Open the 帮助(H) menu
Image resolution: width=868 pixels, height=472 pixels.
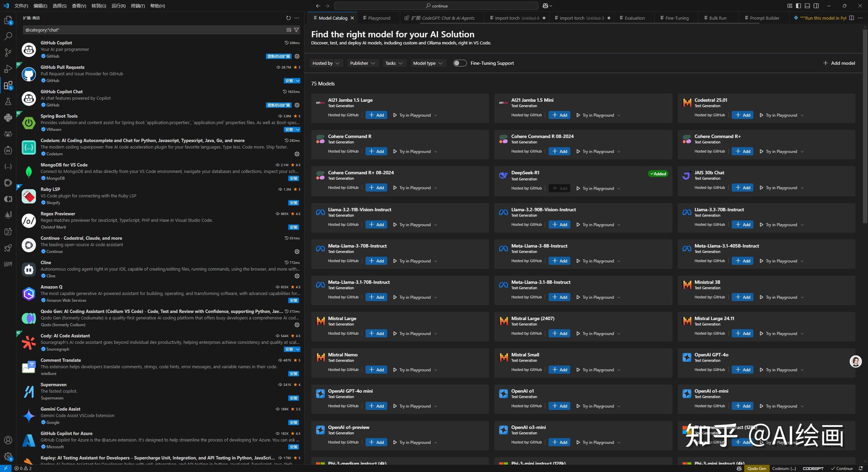coord(157,6)
